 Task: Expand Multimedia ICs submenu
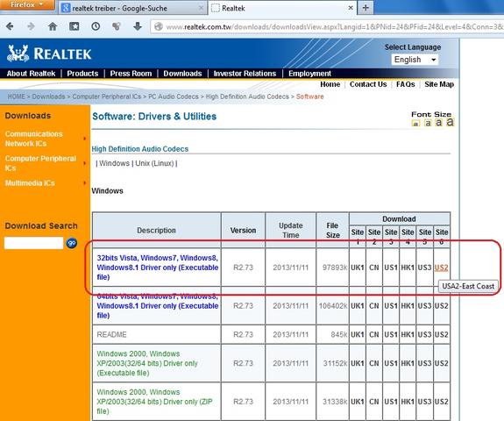click(84, 183)
